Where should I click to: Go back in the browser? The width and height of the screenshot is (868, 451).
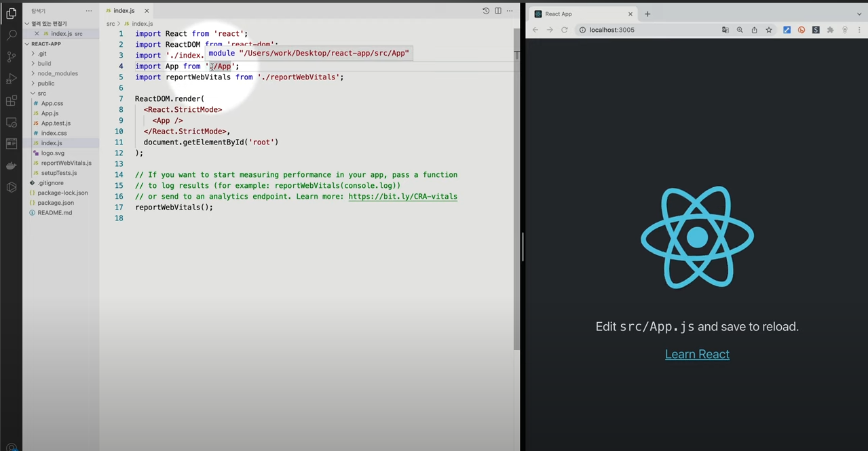point(535,30)
